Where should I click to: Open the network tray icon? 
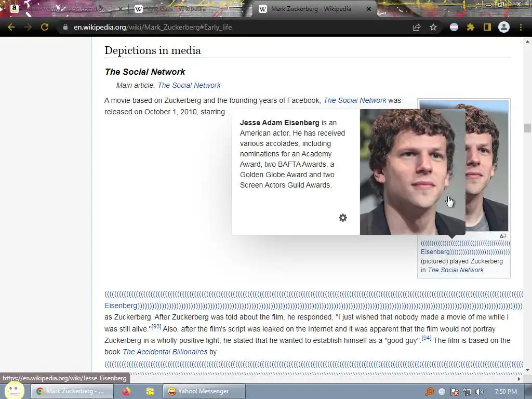pyautogui.click(x=467, y=392)
